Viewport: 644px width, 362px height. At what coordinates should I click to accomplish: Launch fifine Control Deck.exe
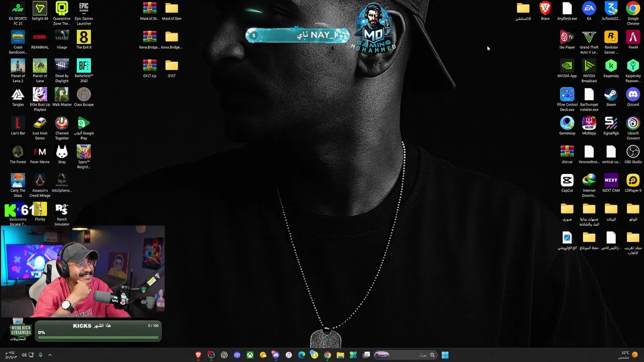click(x=567, y=100)
